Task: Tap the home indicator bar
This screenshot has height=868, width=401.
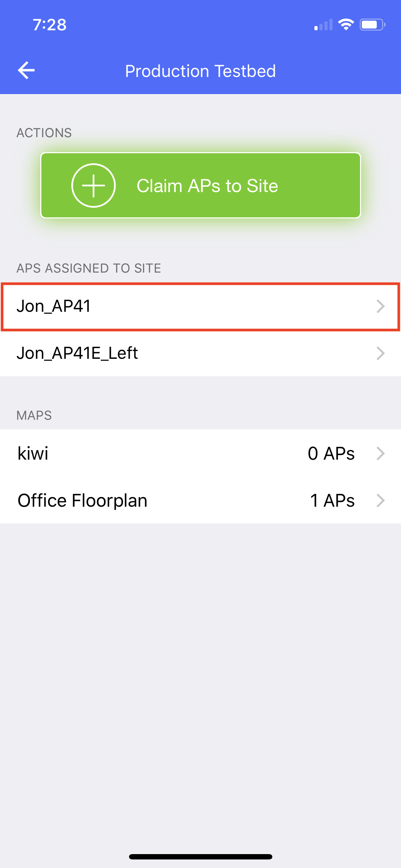Action: pyautogui.click(x=200, y=857)
